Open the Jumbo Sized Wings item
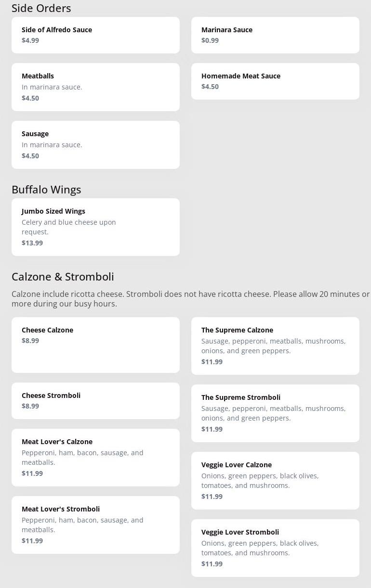This screenshot has height=588, width=371. pos(95,227)
